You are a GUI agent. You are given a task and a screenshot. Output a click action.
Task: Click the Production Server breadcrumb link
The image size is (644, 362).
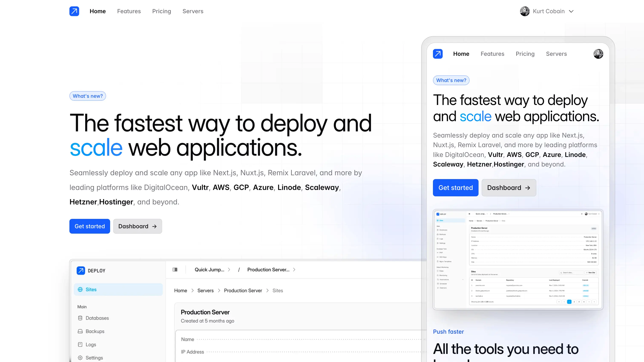pos(243,290)
